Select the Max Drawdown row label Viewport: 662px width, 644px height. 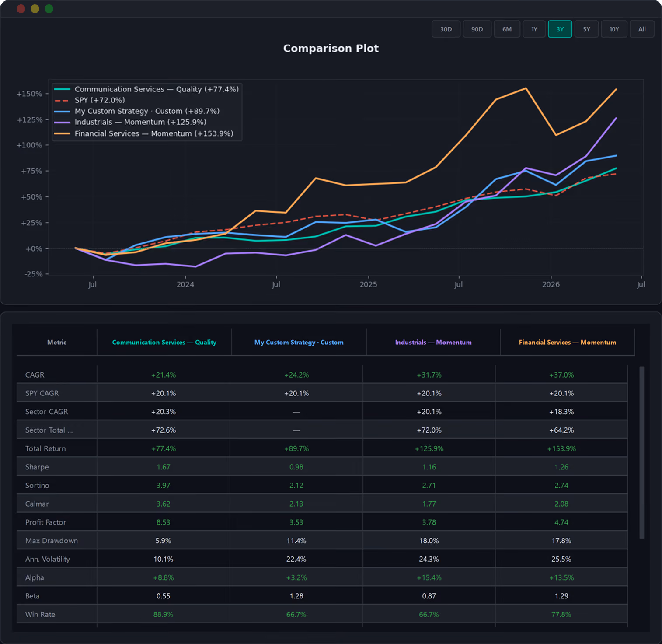pos(52,541)
